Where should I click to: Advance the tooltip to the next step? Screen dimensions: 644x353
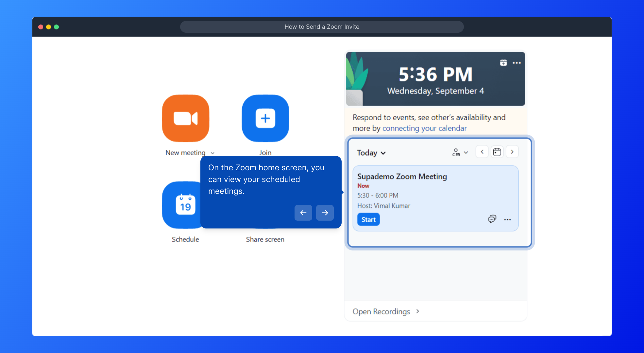point(325,213)
